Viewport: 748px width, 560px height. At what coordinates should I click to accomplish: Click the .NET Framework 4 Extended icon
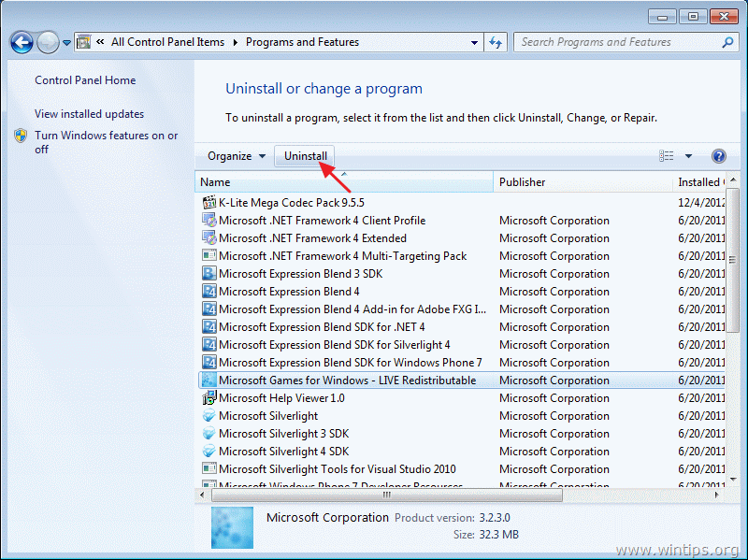point(209,238)
